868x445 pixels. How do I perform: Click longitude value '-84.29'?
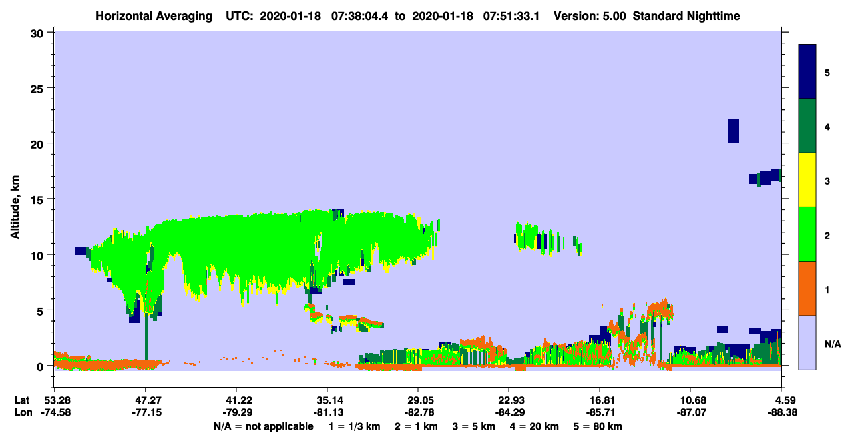509,413
